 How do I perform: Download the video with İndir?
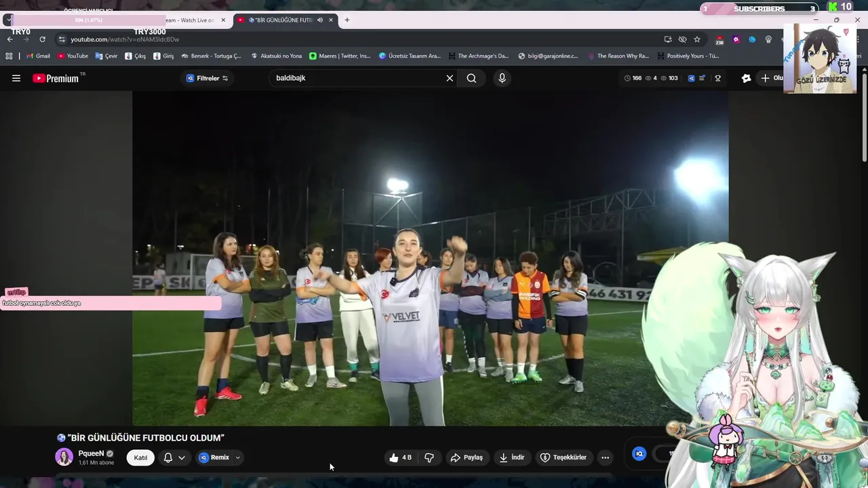(x=512, y=457)
